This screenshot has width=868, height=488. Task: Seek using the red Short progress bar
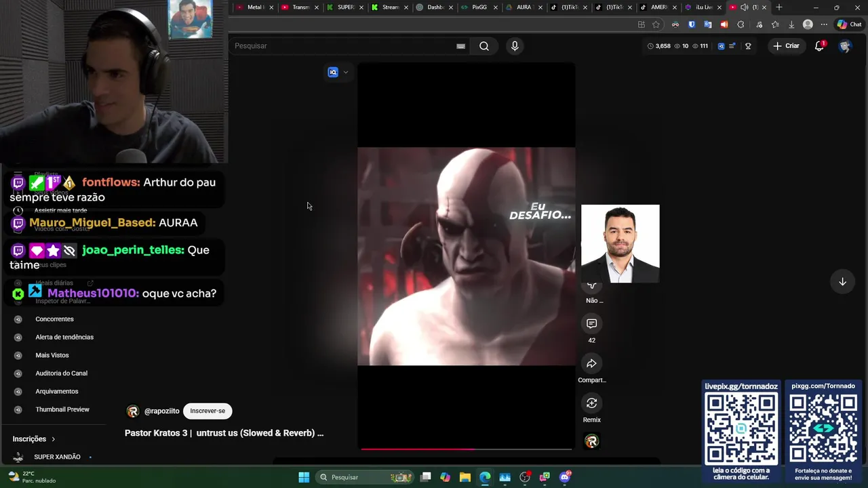pos(467,449)
